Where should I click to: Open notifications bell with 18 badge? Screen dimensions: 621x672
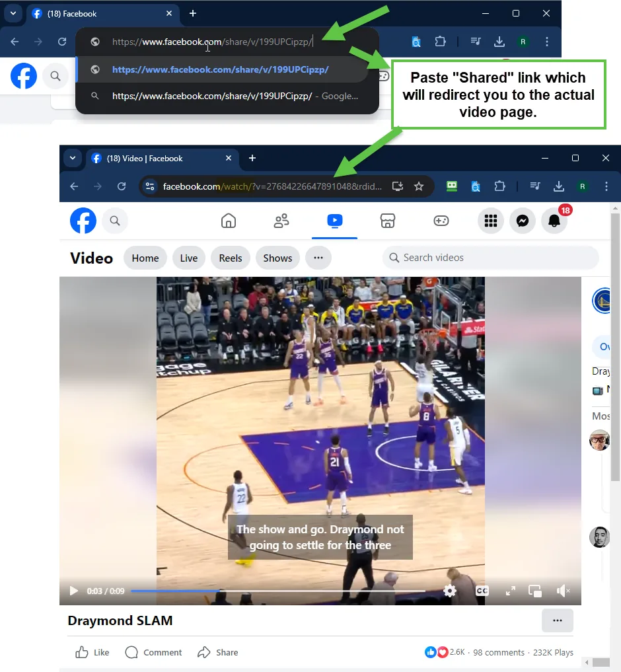[554, 221]
